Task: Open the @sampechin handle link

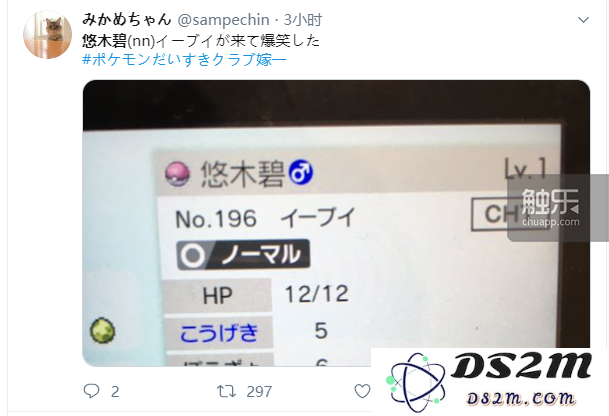Action: pyautogui.click(x=223, y=20)
